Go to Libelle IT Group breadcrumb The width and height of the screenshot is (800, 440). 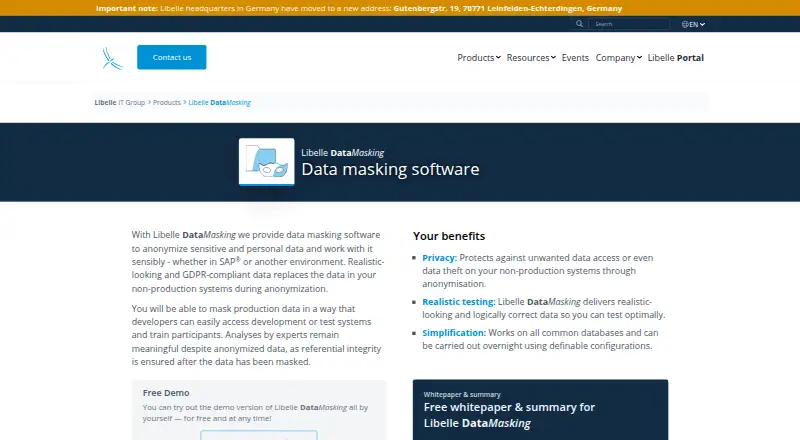pos(119,103)
